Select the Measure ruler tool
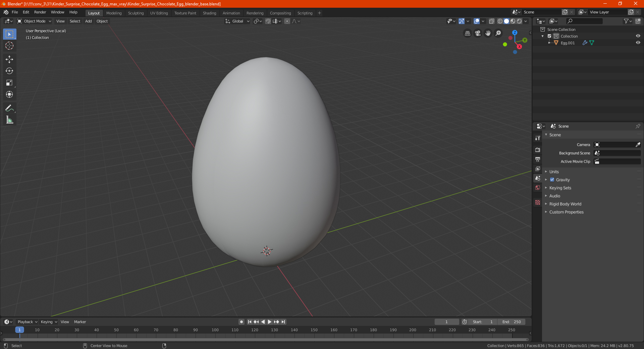The width and height of the screenshot is (644, 349). point(9,120)
